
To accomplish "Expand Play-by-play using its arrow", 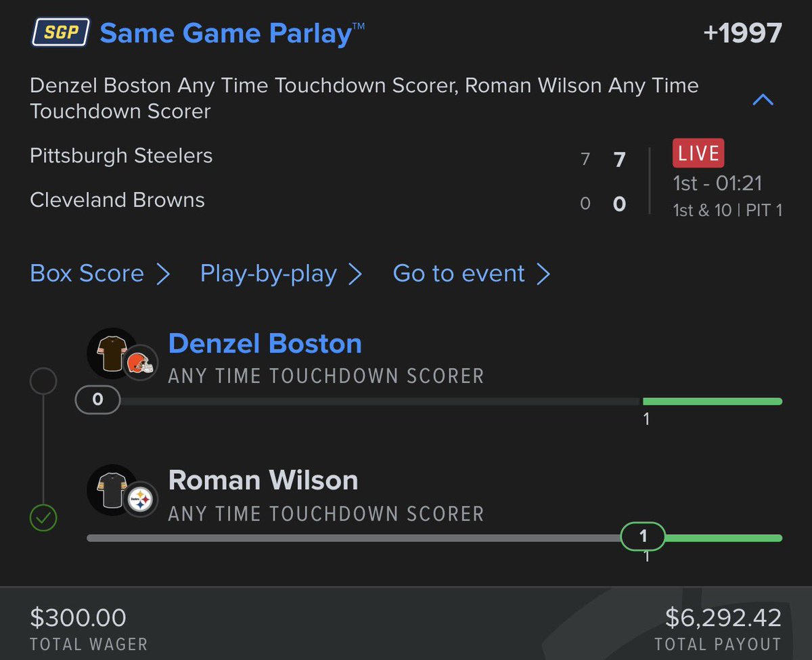I will click(x=355, y=274).
